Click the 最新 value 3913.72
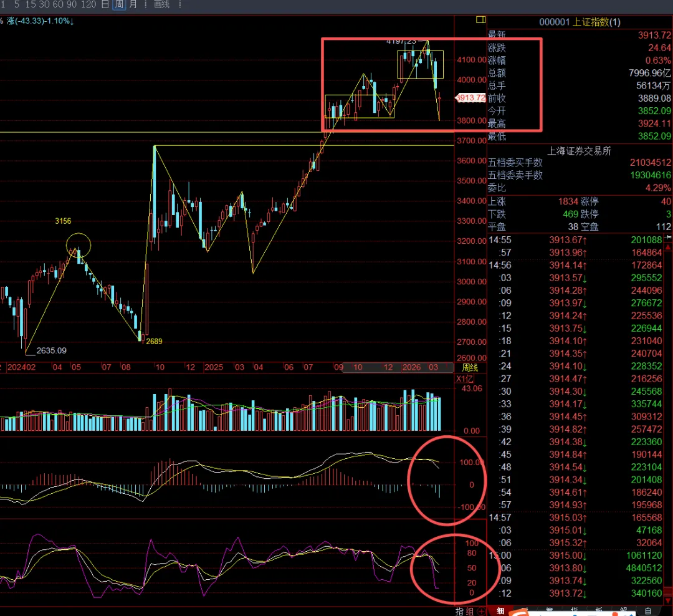Image resolution: width=673 pixels, height=616 pixels. coord(654,35)
